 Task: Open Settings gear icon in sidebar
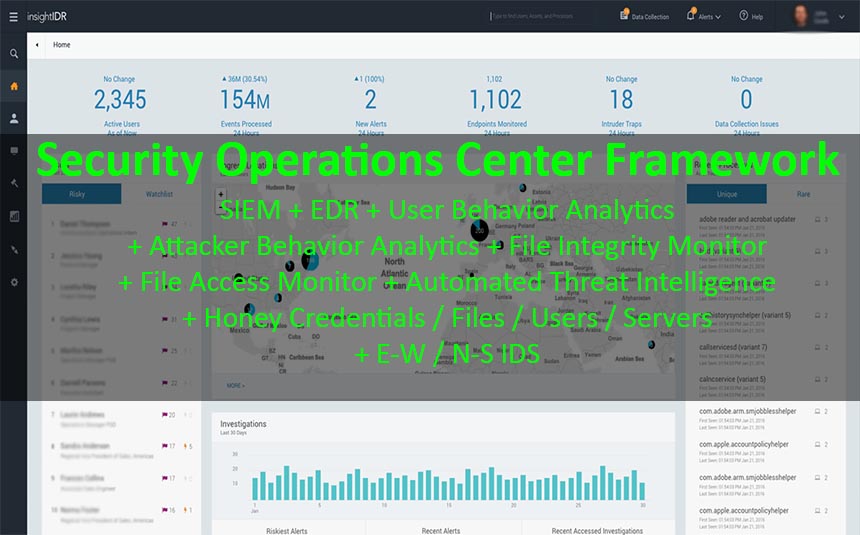pos(14,282)
